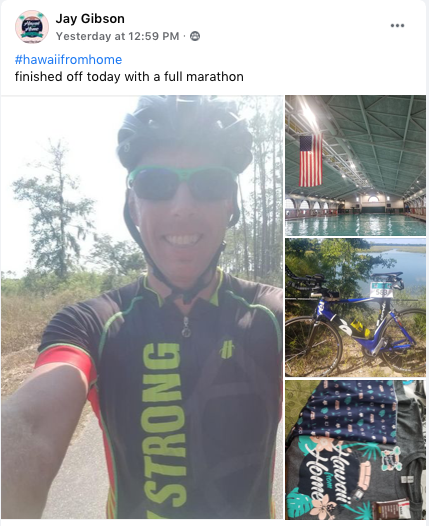Select the 'finished off today' post text
429x526 pixels.
pos(129,77)
